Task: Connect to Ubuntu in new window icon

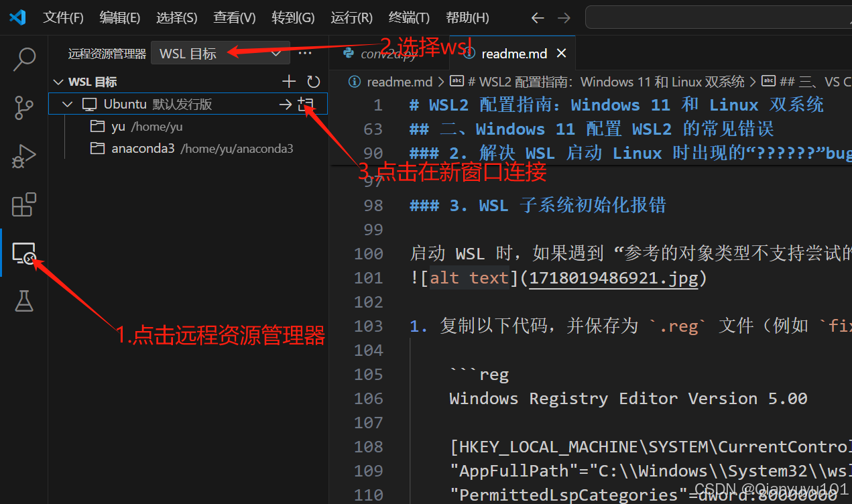Action: click(306, 104)
